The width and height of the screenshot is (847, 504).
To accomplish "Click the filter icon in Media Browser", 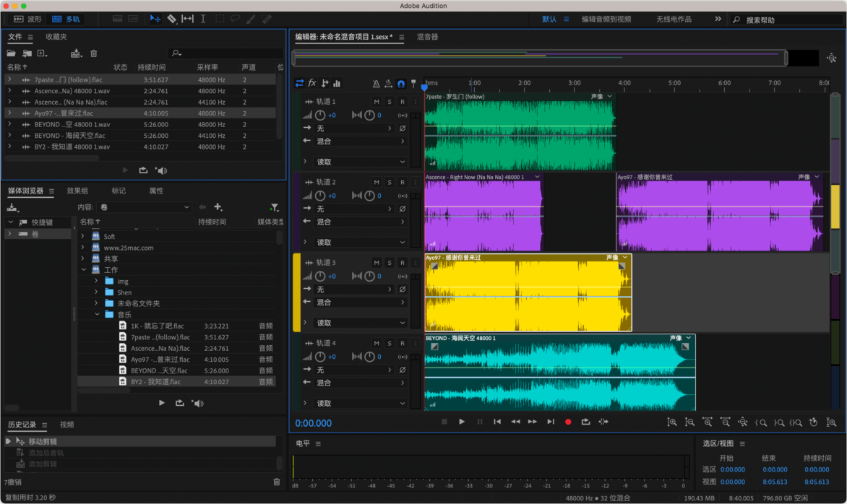I will pyautogui.click(x=275, y=207).
